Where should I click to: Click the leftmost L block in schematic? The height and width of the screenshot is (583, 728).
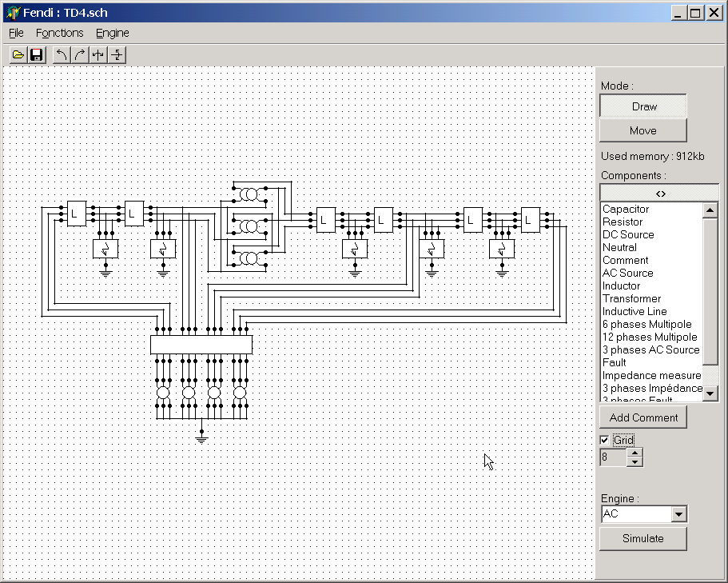click(x=77, y=214)
